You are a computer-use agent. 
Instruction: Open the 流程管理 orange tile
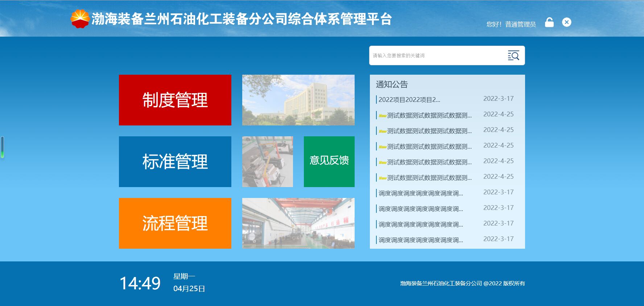pos(175,223)
